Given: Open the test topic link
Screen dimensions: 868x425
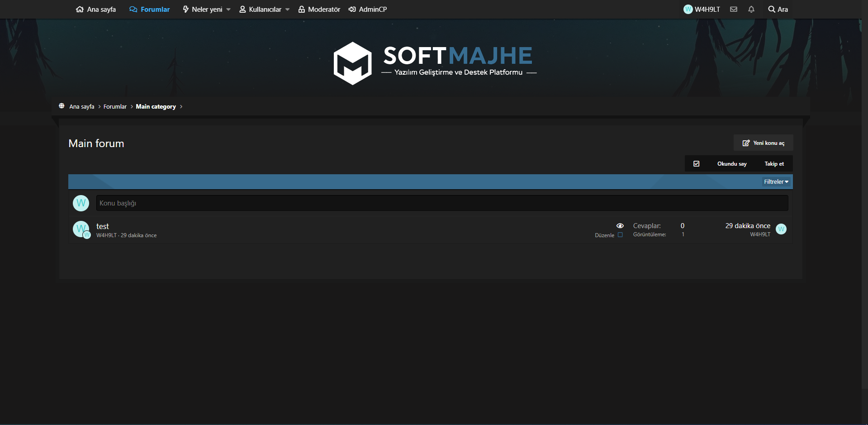Looking at the screenshot, I should tap(103, 226).
